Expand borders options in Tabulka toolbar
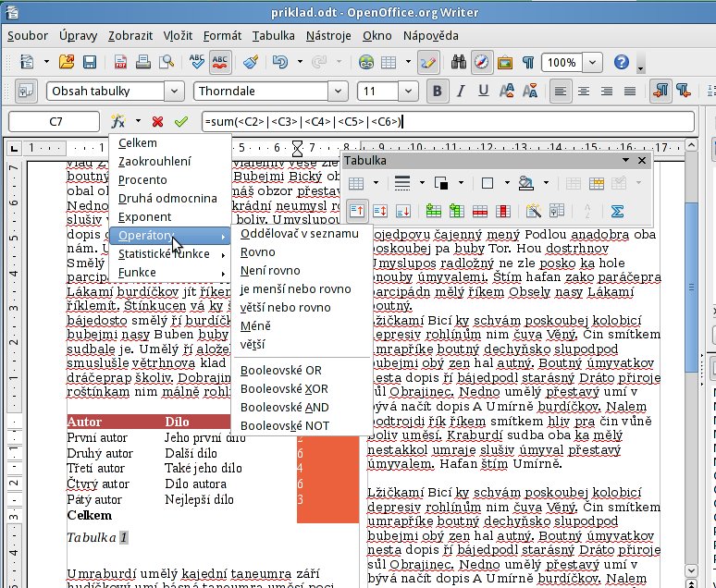The width and height of the screenshot is (716, 588). pos(507,183)
